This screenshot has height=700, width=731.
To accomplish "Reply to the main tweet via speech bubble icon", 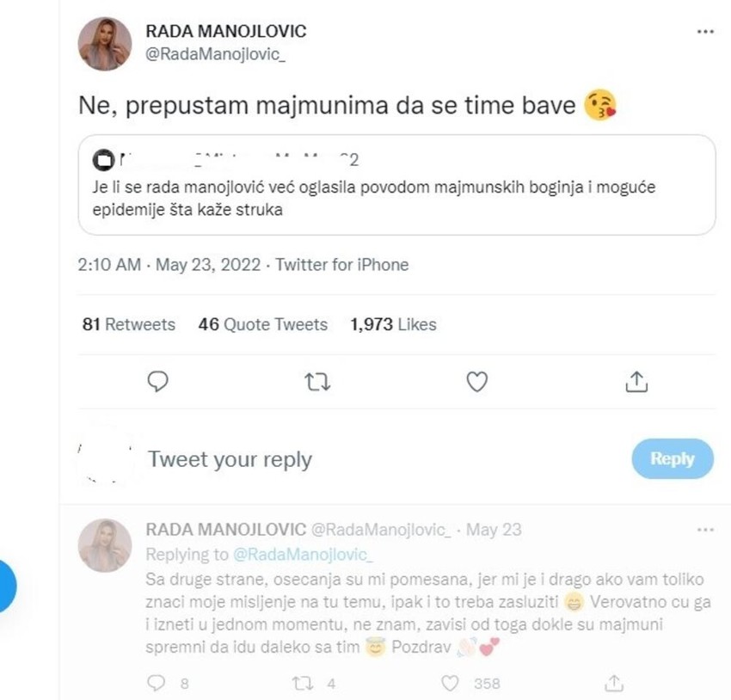I will [157, 382].
